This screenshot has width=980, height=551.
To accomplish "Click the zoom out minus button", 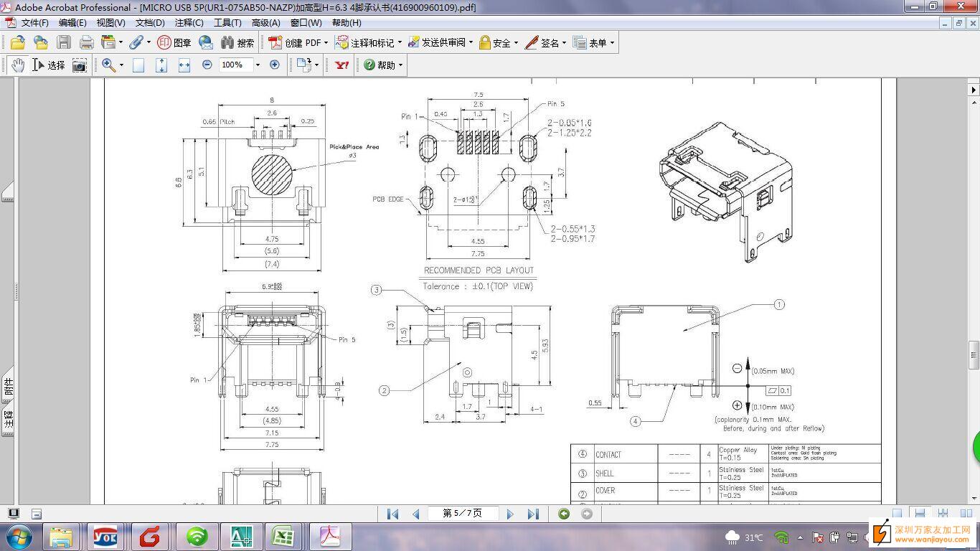I will [x=207, y=65].
